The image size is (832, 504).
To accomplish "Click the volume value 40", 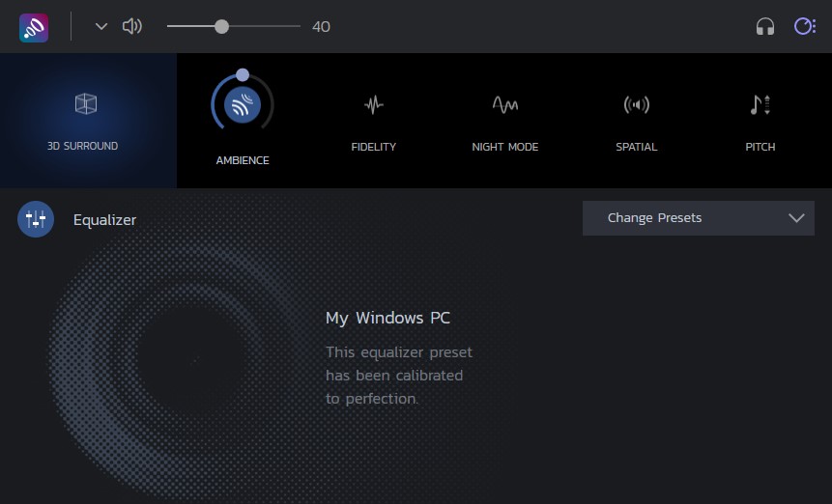I will click(321, 27).
